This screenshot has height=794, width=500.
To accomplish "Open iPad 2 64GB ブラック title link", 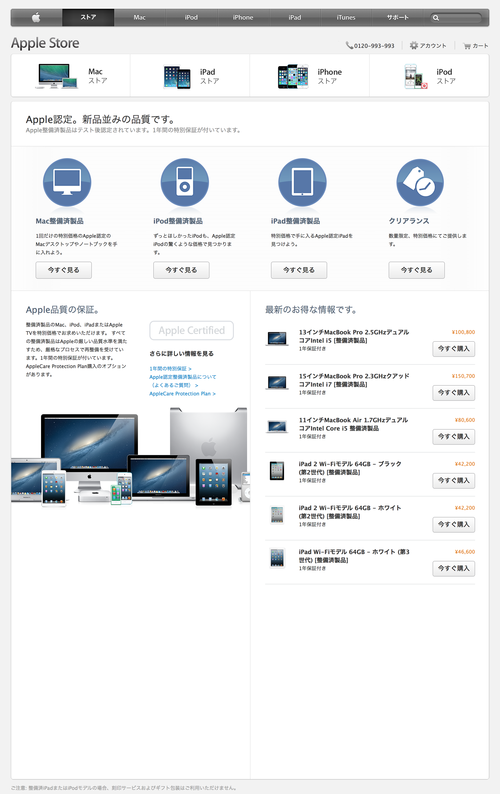I will coord(350,468).
